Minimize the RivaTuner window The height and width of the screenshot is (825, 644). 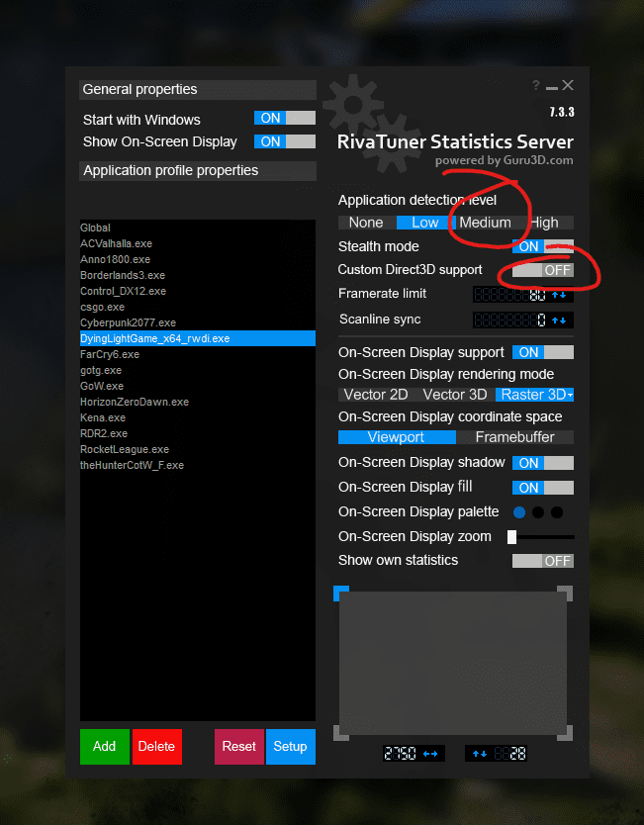(551, 86)
